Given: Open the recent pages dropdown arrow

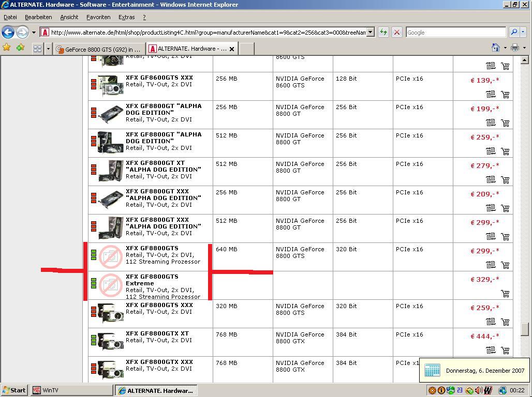Looking at the screenshot, I should [x=34, y=33].
